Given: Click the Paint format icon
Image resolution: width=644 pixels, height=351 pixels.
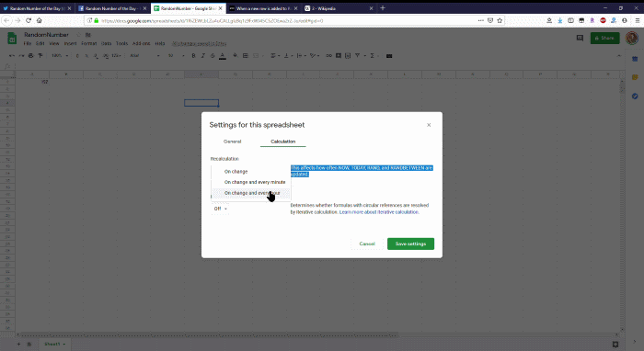Looking at the screenshot, I should (40, 56).
